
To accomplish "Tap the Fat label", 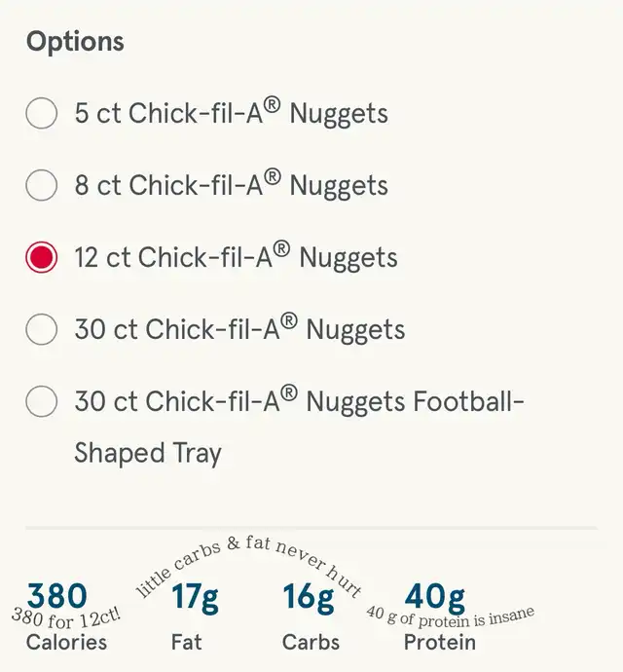I will 187,642.
